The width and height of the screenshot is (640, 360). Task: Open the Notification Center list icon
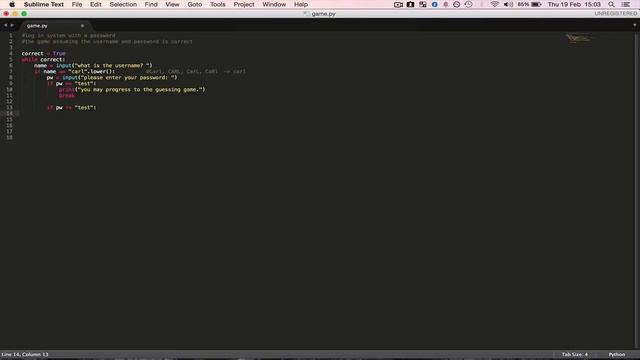point(626,4)
